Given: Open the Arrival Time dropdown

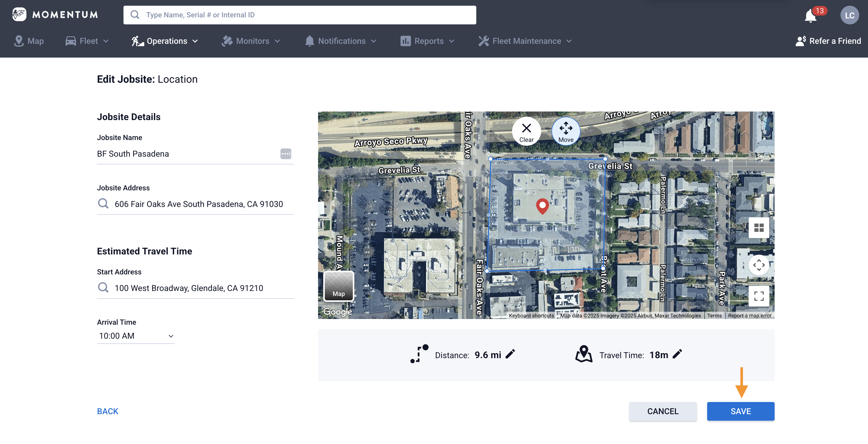Looking at the screenshot, I should (136, 336).
